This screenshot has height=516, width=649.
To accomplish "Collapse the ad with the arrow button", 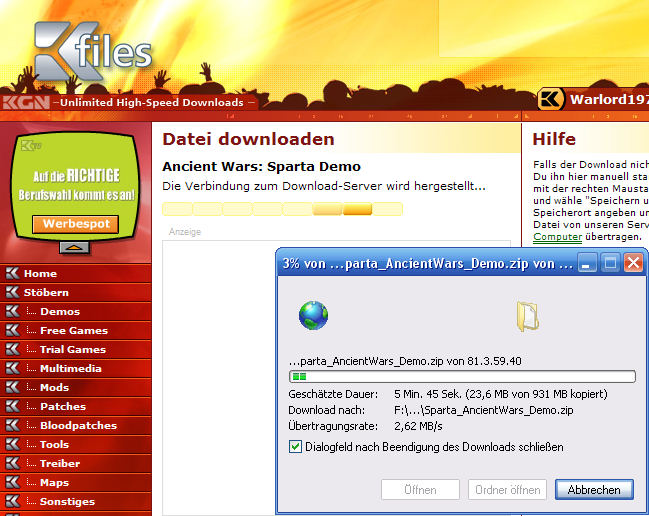I will [x=74, y=247].
